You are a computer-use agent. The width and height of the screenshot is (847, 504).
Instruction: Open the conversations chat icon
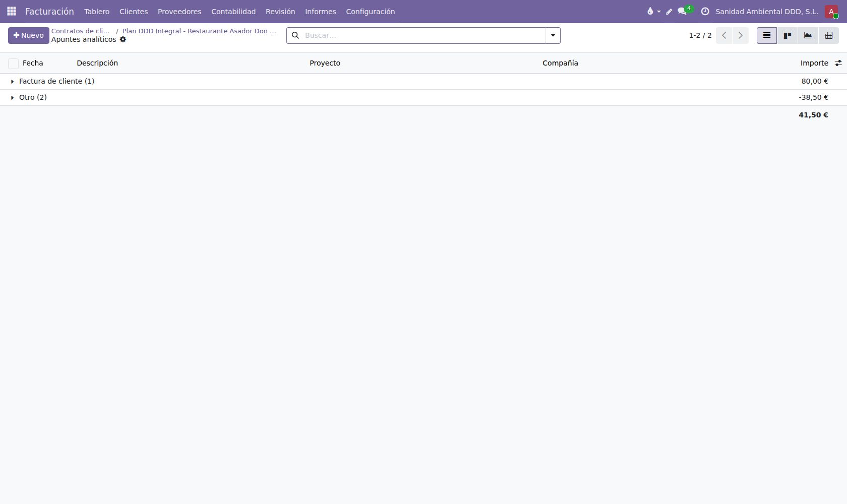point(682,11)
